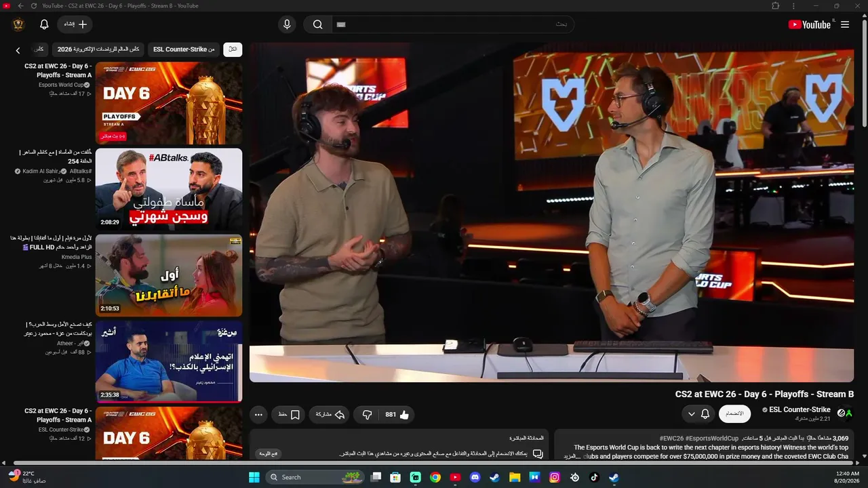The height and width of the screenshot is (488, 868).
Task: Open Google Chrome from taskbar
Action: click(435, 477)
